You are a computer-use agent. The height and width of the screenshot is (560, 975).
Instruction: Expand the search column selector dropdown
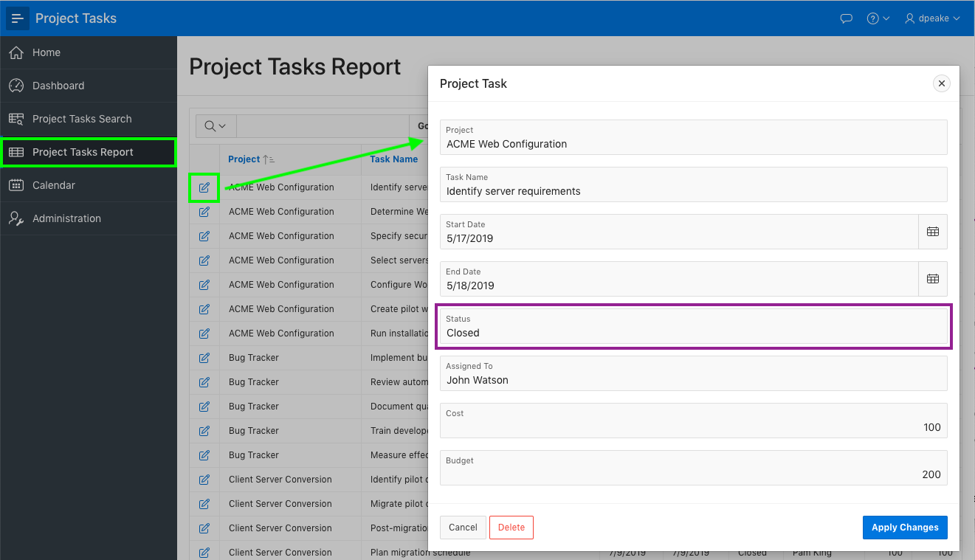pos(216,126)
